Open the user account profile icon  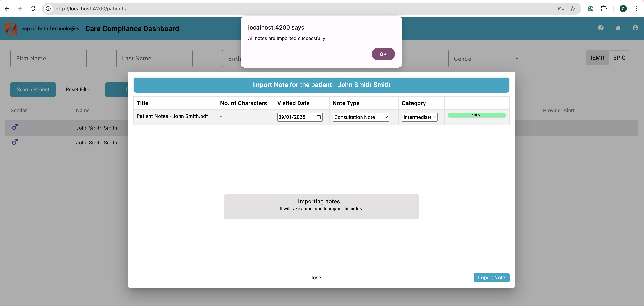tap(635, 28)
